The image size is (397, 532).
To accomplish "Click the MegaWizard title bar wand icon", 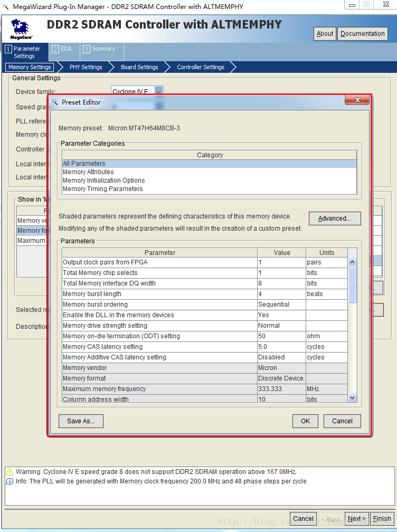I will (6, 6).
